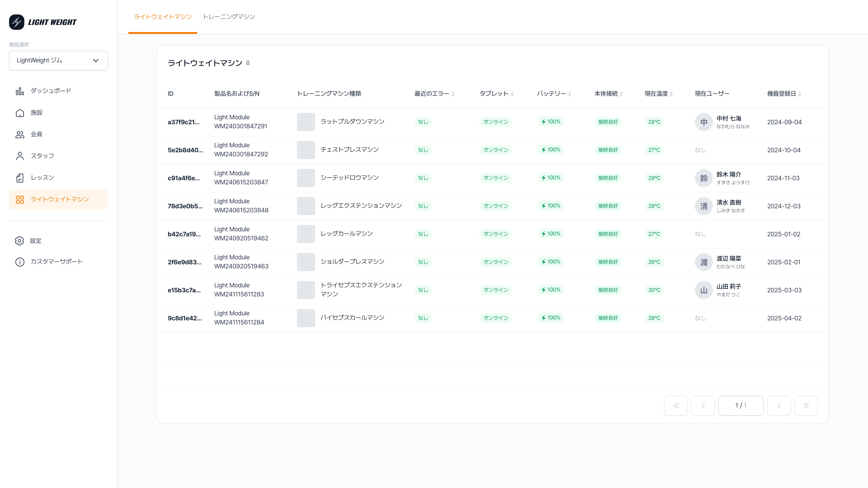The height and width of the screenshot is (488, 868).
Task: Sort the table by バッテリー column
Action: point(569,94)
